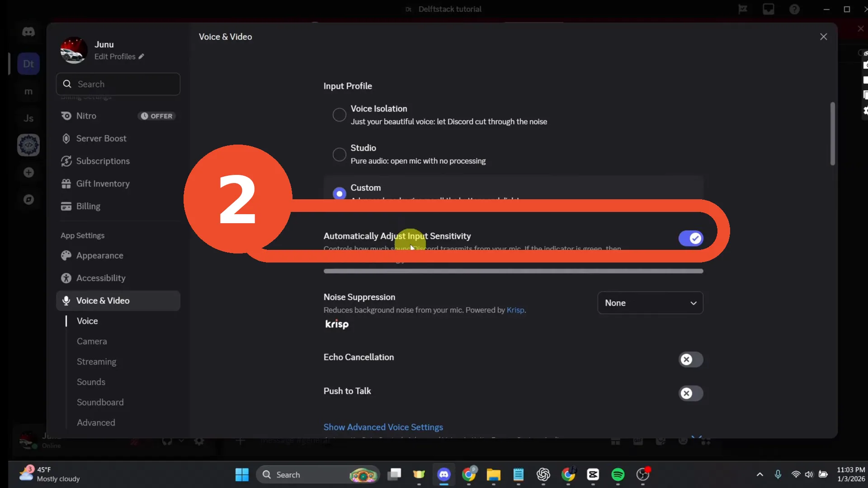Select the Camera sub-item
The width and height of the screenshot is (868, 488).
[x=92, y=341]
